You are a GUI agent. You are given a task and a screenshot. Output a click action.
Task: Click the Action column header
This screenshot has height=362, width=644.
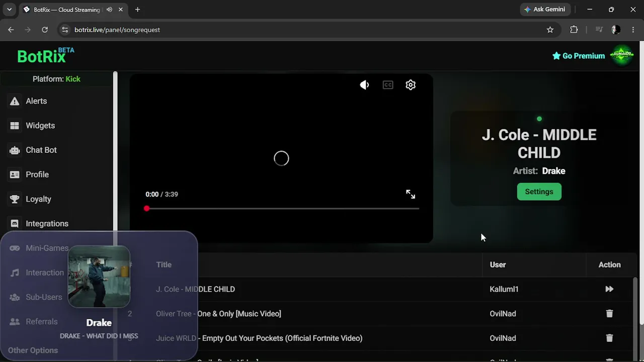click(x=609, y=264)
